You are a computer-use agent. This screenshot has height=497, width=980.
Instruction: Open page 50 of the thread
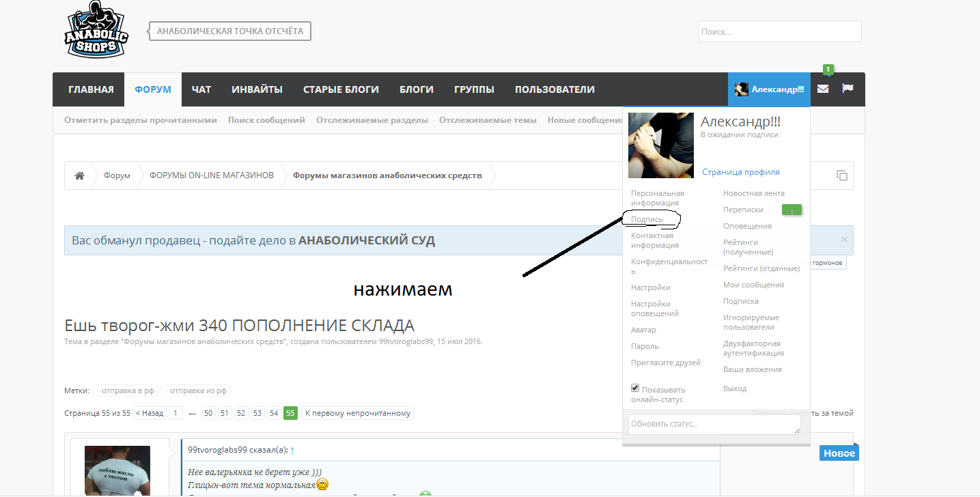click(208, 412)
